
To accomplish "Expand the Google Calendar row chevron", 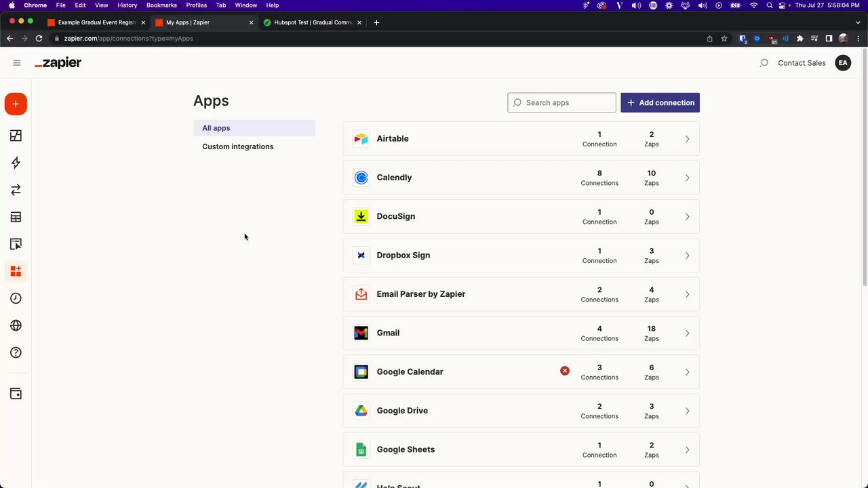I will 687,372.
